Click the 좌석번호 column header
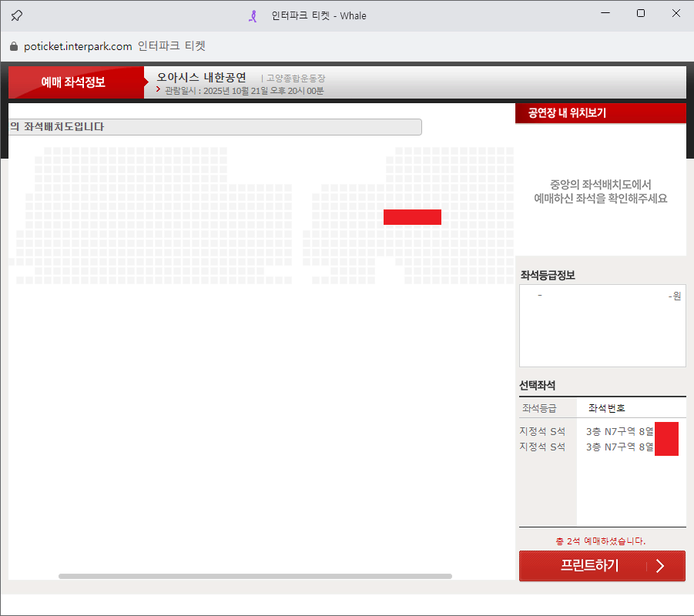This screenshot has width=694, height=616. point(606,408)
